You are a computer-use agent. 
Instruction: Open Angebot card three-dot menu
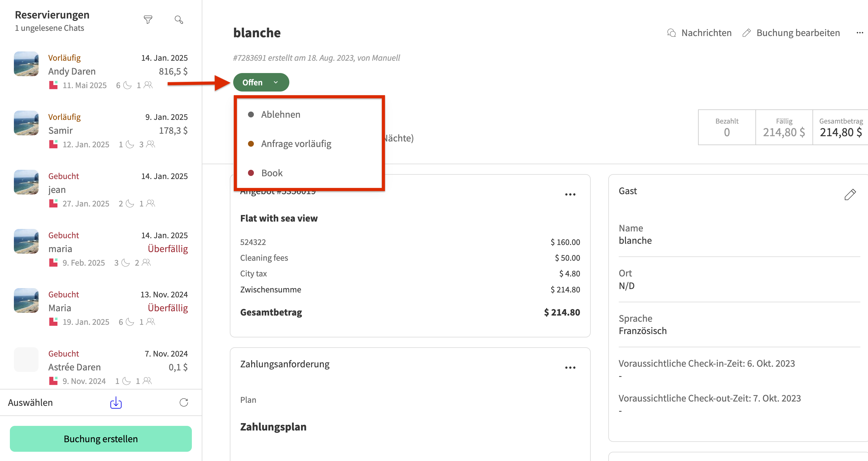(570, 195)
